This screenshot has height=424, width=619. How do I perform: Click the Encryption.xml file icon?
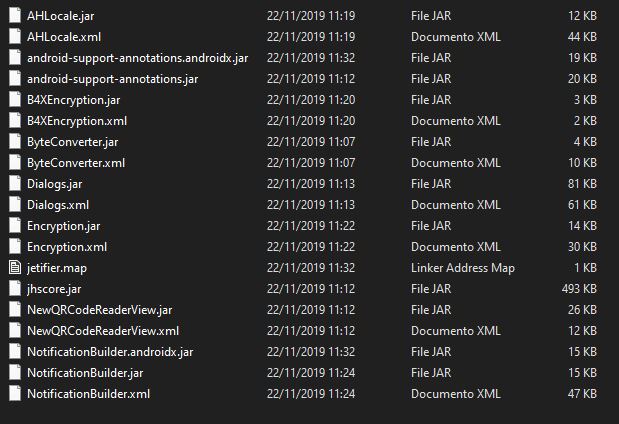(x=14, y=247)
